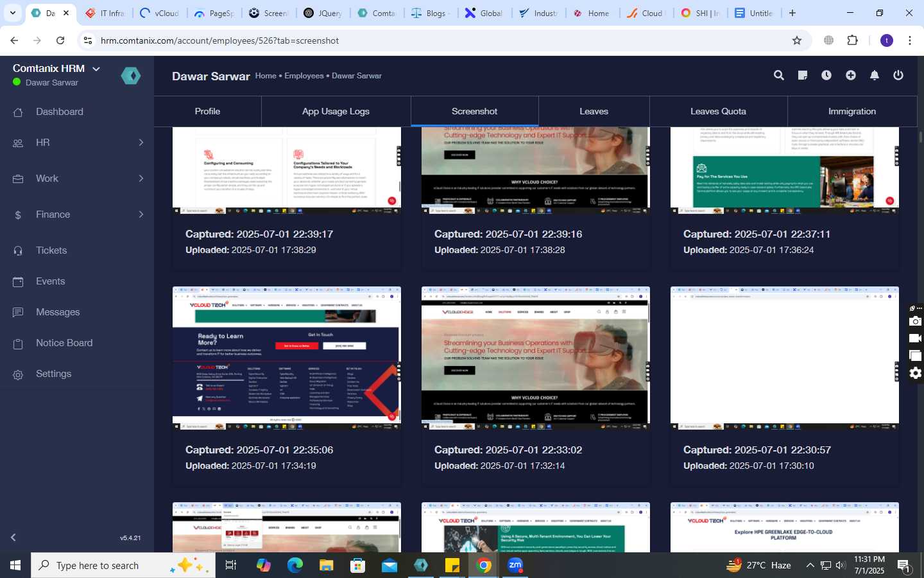Switch to the vCloud browser tab
Viewport: 924px width, 578px height.
pyautogui.click(x=160, y=13)
